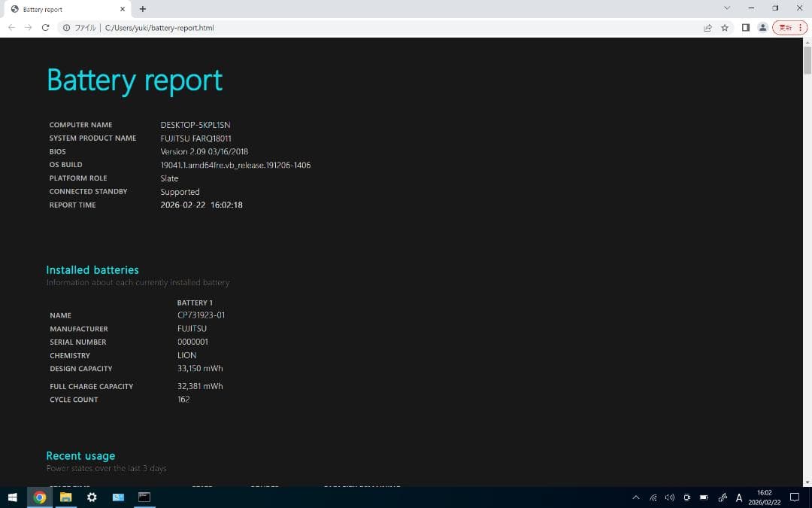Open the clock showing 16:02
The image size is (812, 508).
[765, 497]
